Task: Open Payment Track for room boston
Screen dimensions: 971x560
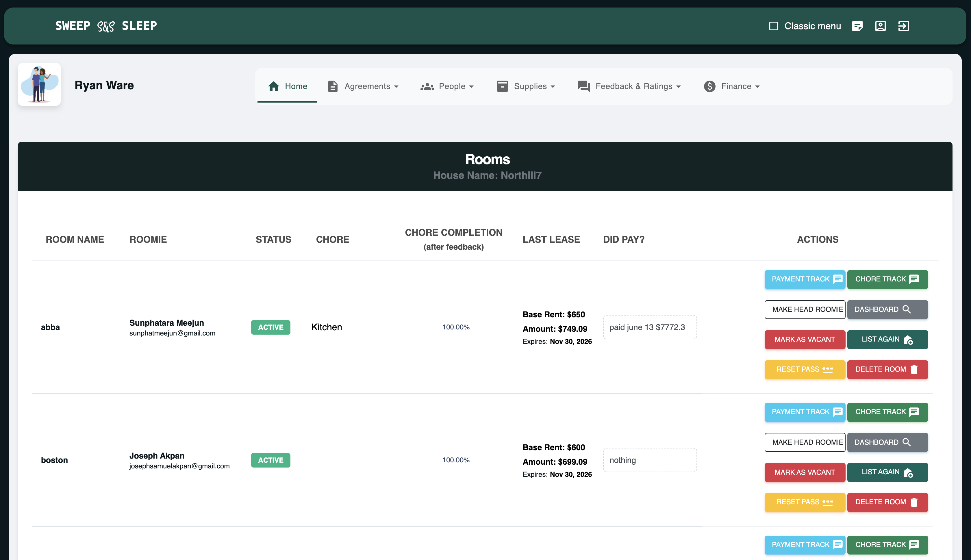Action: coord(805,412)
